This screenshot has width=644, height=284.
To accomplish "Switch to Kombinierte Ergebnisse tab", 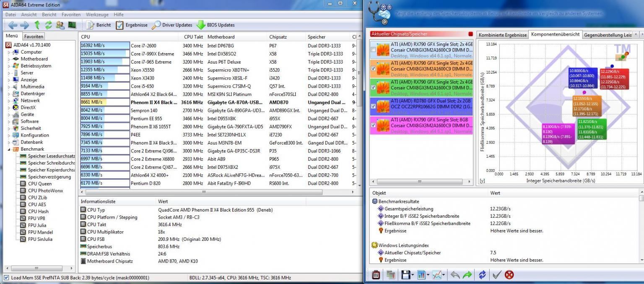I will point(502,35).
